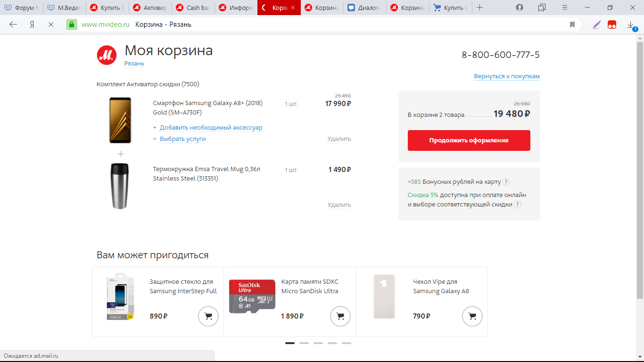Open help icon next to bonus rubles

(x=506, y=182)
